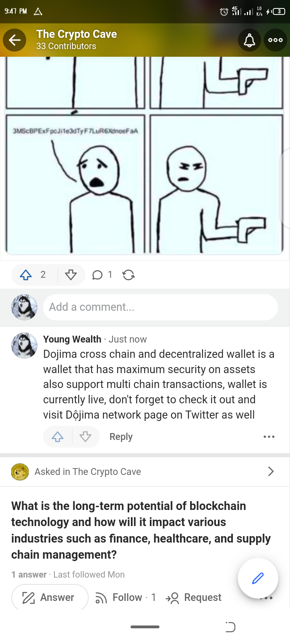Open notification bell for The Crypto Cave

[250, 40]
